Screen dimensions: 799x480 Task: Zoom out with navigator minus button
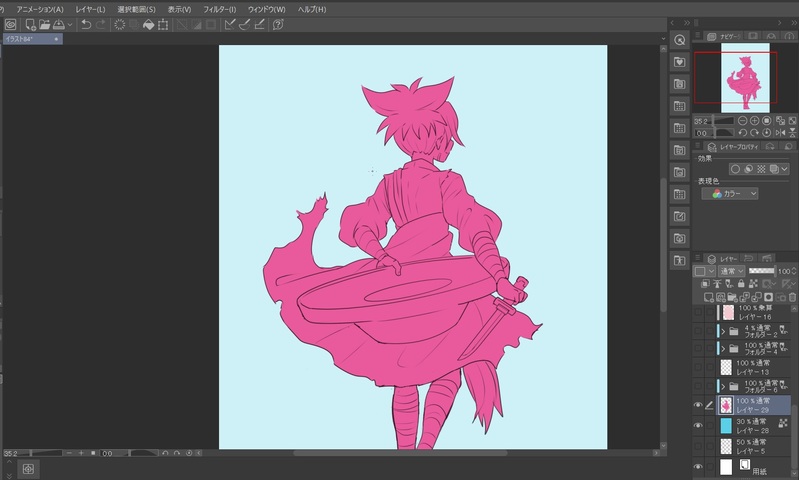(x=742, y=121)
